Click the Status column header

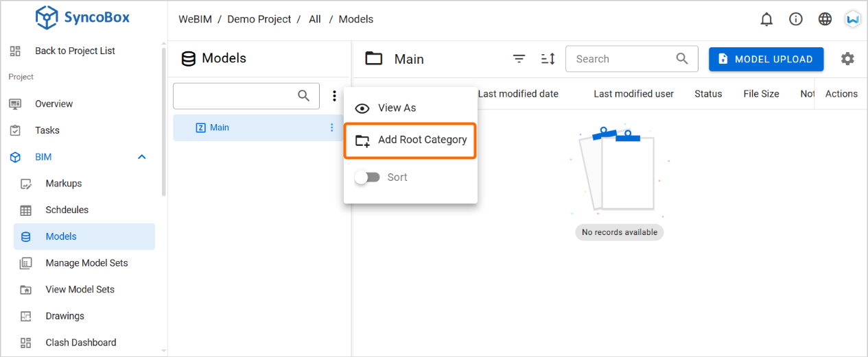[x=708, y=94]
